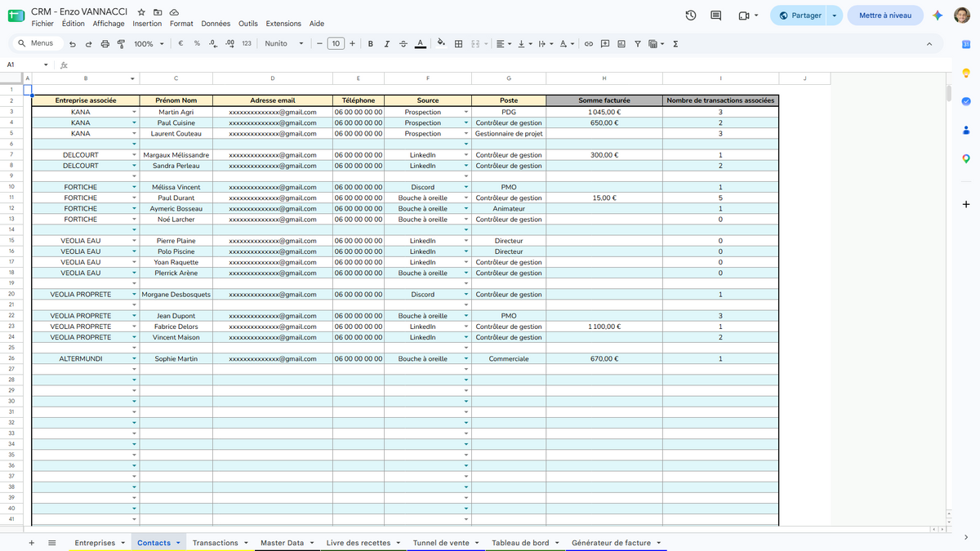Viewport: 980px width, 551px height.
Task: Click the font size field
Action: (x=336, y=44)
